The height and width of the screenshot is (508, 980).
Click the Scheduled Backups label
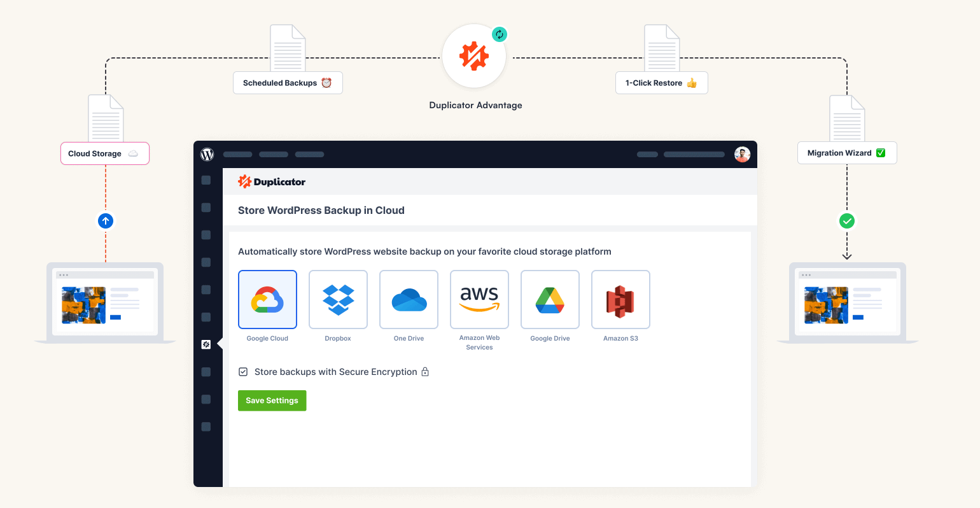point(288,83)
